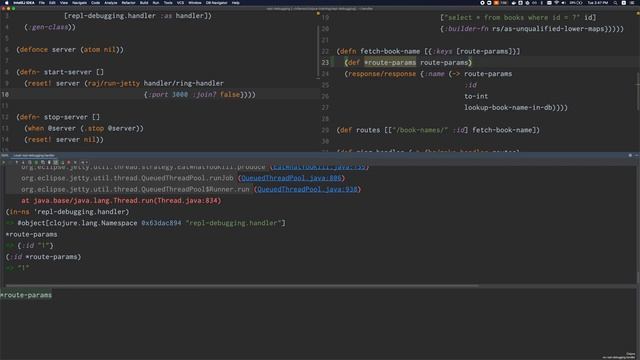Viewport: 640px width, 360px height.
Task: Click the Thread.java:834 stack trace line
Action: pos(121,200)
